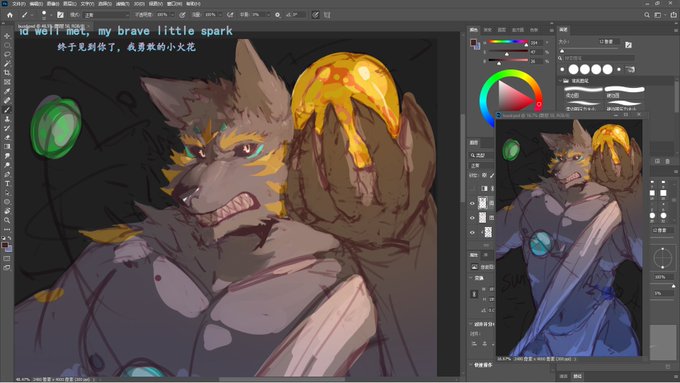Click the hue rainbow slider
The width and height of the screenshot is (680, 383).
click(x=508, y=42)
